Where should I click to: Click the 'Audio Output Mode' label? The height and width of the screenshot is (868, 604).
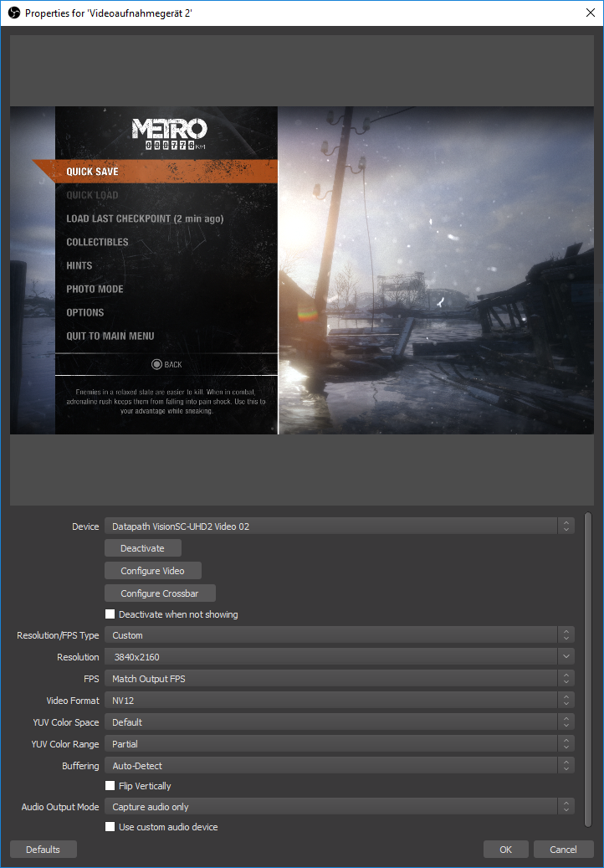(59, 807)
